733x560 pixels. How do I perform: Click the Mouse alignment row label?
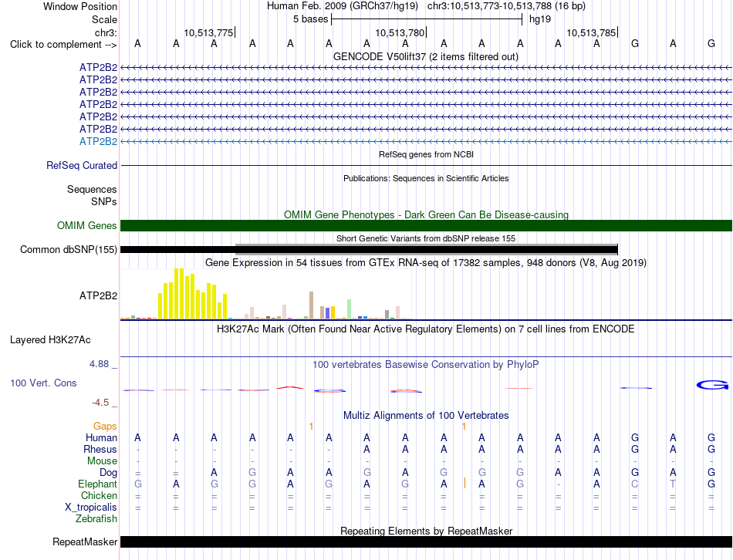tap(102, 461)
